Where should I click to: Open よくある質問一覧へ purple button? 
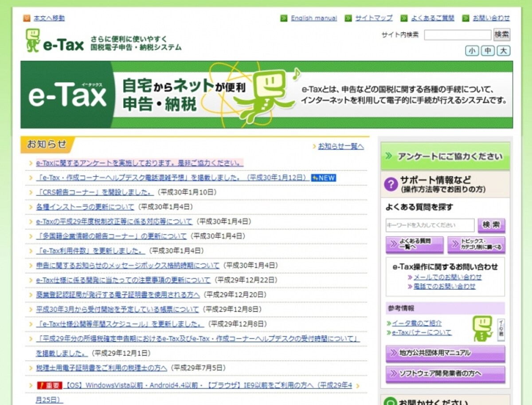[415, 244]
